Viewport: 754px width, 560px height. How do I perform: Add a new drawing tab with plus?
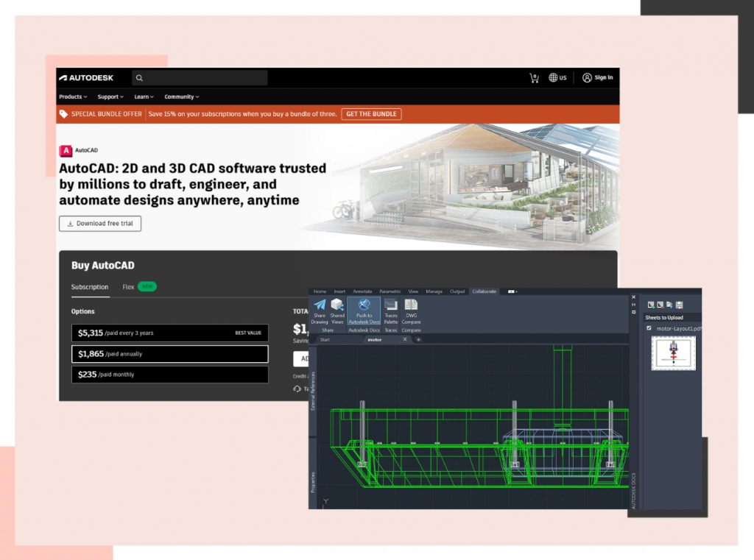(x=418, y=339)
